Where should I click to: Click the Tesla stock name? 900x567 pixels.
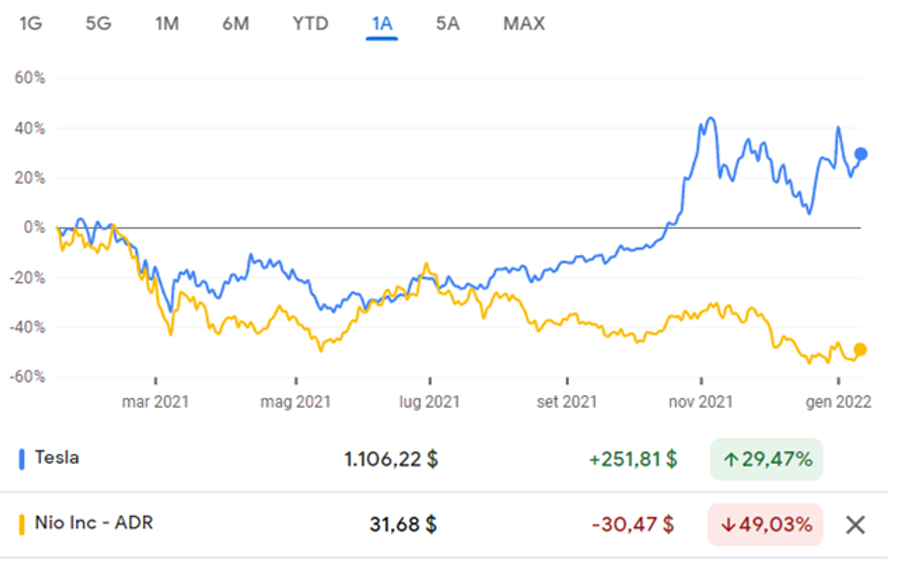click(x=57, y=457)
